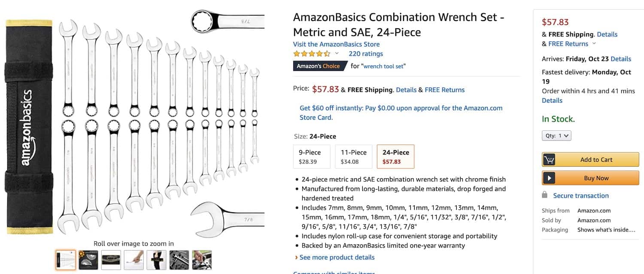Click the Buy Now button

pos(590,178)
